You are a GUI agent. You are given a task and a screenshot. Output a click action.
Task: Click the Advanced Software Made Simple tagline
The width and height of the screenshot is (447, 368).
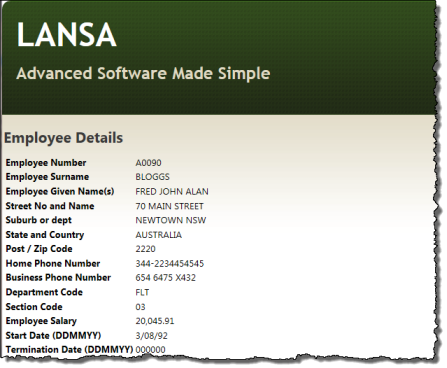(x=143, y=74)
